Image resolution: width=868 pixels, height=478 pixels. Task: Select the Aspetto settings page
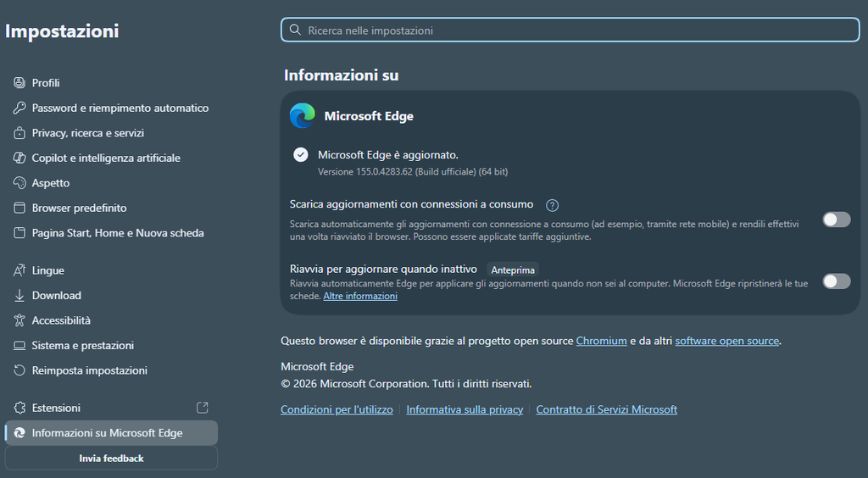[111, 182]
